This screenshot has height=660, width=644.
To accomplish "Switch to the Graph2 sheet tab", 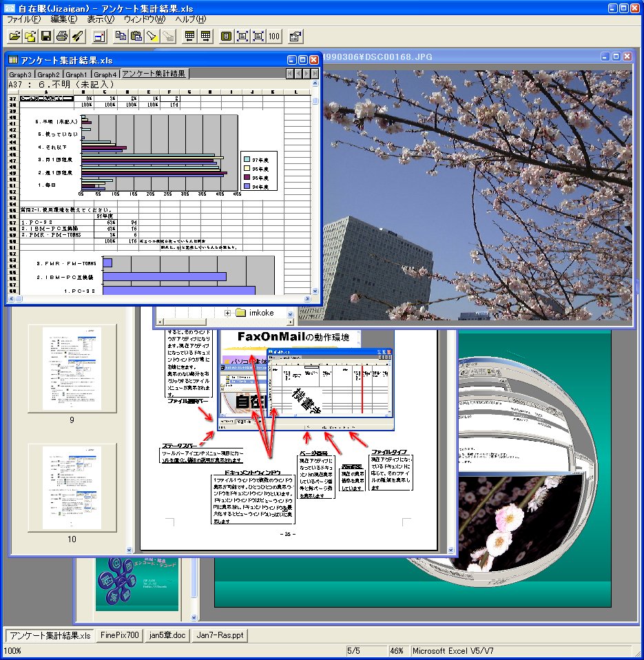I will point(48,74).
